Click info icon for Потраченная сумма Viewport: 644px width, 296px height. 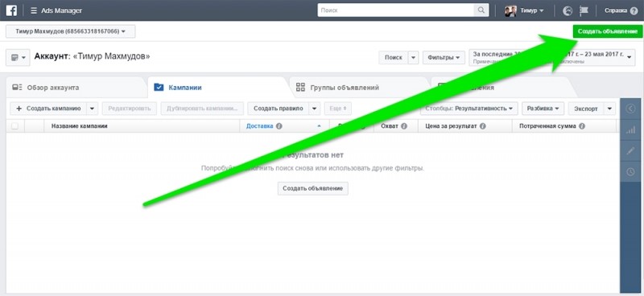point(581,126)
